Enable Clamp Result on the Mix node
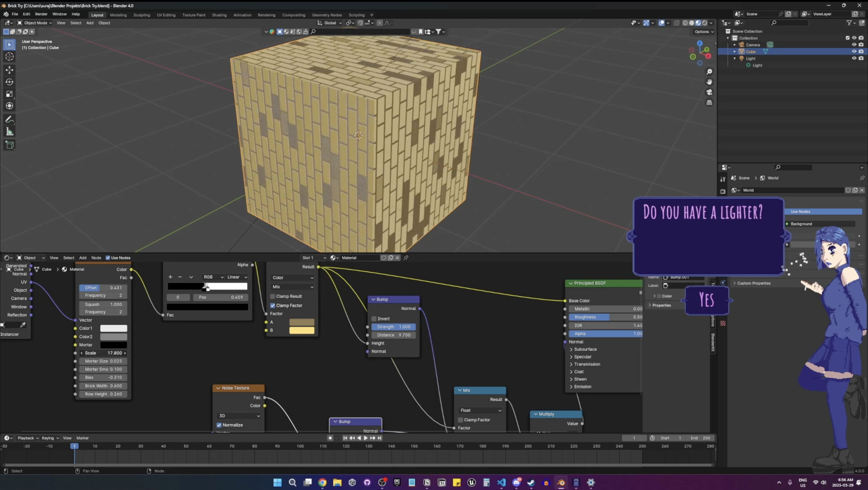This screenshot has height=490, width=868. 272,296
